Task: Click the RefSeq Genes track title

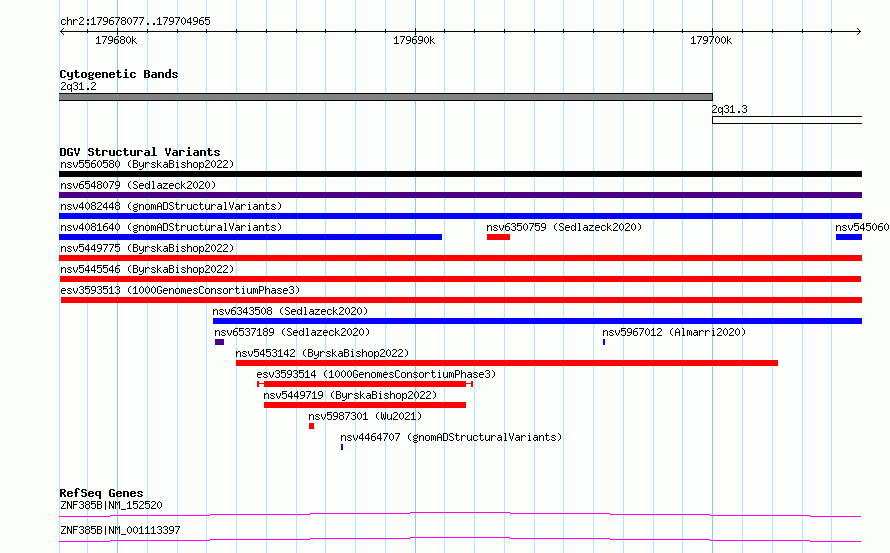Action: click(101, 493)
